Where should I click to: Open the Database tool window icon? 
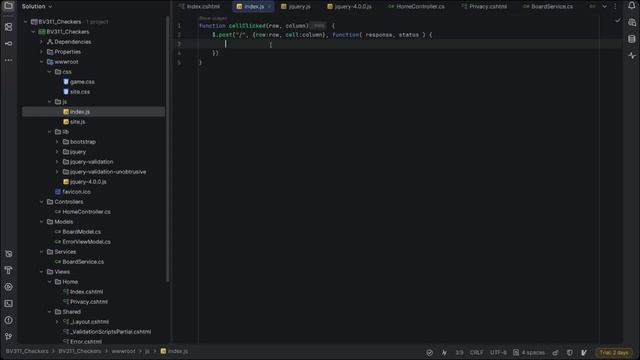tap(631, 39)
